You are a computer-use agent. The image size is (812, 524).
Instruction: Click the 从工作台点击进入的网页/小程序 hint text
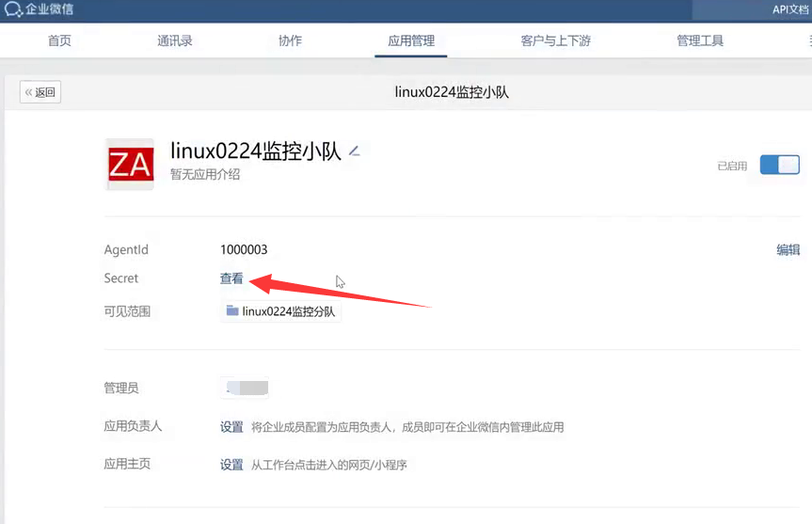point(328,465)
